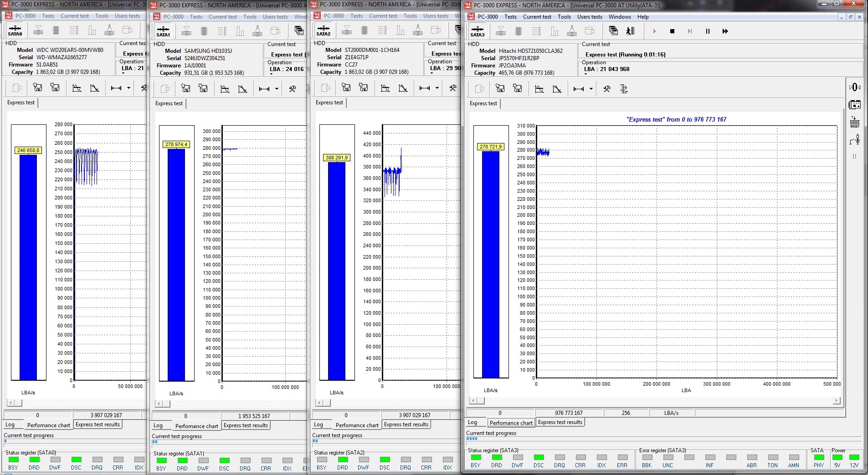868x475 pixels.
Task: Click the cascaded windows icon in the SATA3 toolbar
Action: pyautogui.click(x=613, y=31)
